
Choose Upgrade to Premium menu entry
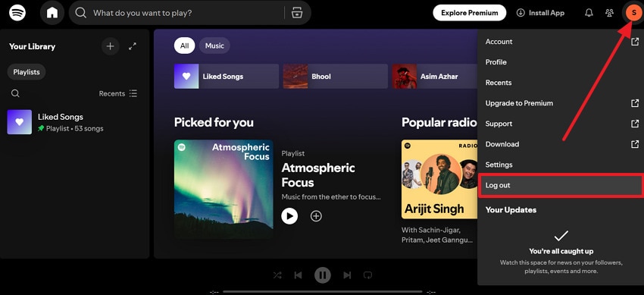pos(519,103)
